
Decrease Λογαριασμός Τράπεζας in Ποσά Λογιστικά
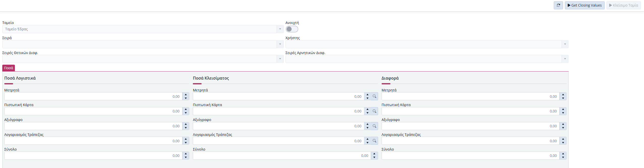click(186, 142)
